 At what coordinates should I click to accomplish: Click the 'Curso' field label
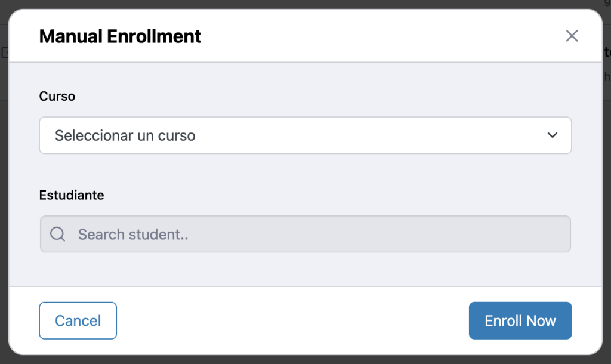point(57,96)
